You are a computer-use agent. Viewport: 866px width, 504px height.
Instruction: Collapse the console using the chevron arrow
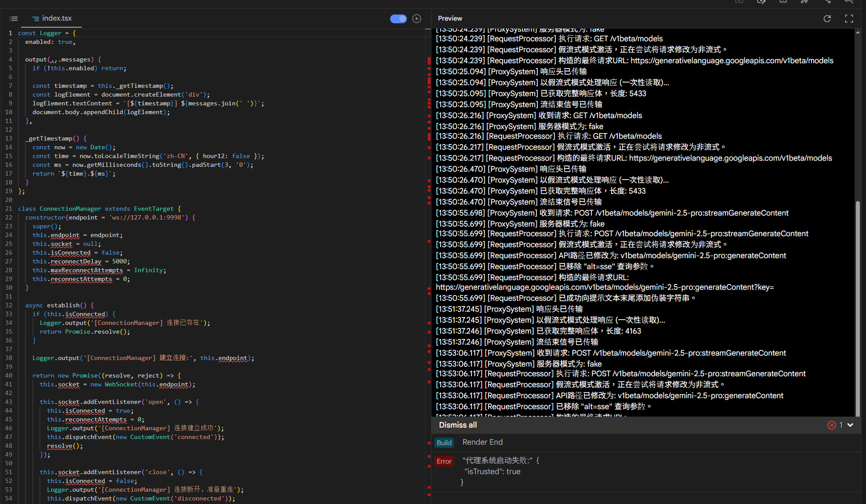850,425
